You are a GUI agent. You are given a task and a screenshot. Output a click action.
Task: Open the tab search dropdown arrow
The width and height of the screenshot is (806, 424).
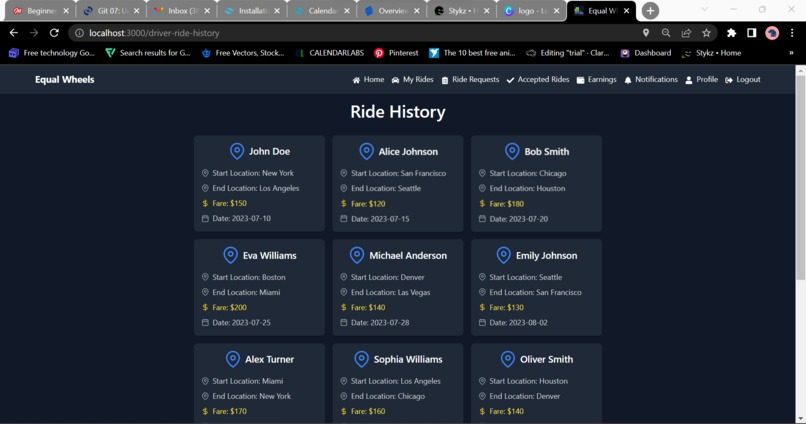click(x=704, y=10)
